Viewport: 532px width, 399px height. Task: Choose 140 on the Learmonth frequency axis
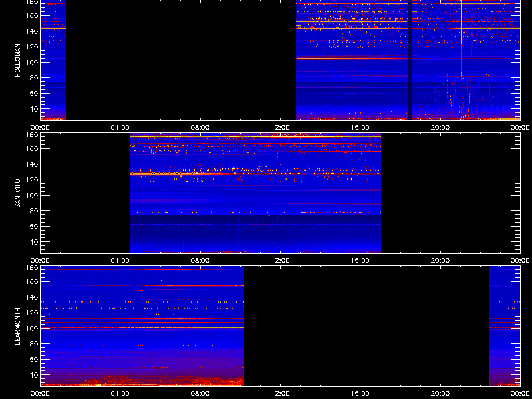tap(32, 297)
